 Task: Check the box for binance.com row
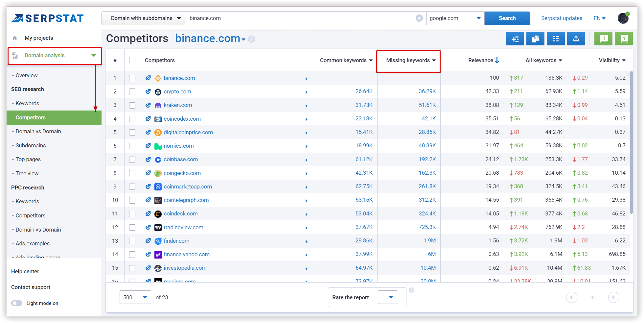tap(132, 78)
